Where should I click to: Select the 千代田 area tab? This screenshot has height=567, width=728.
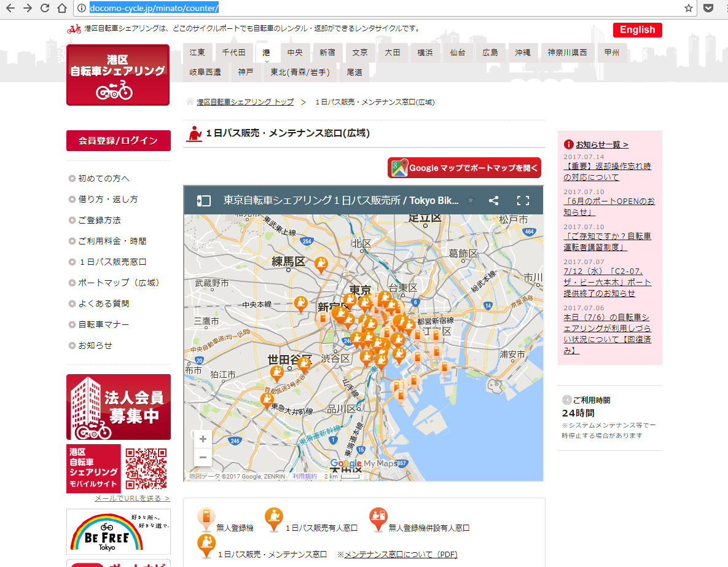click(233, 52)
